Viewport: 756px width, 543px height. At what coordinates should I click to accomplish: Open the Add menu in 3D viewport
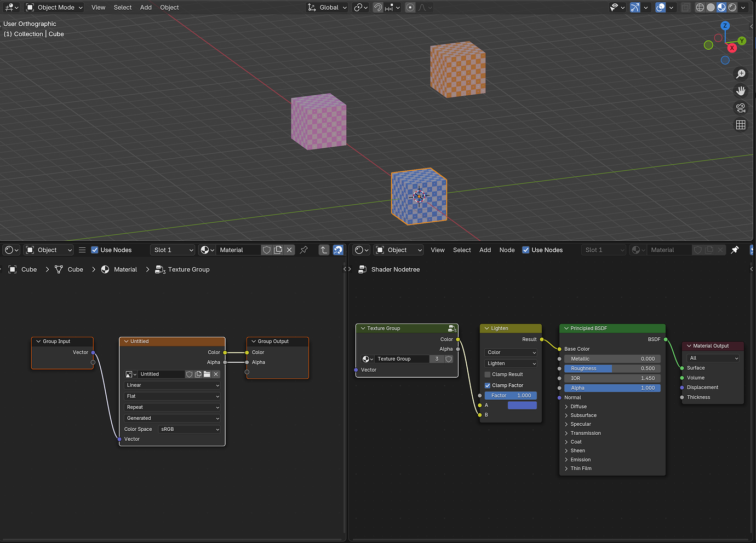[146, 7]
